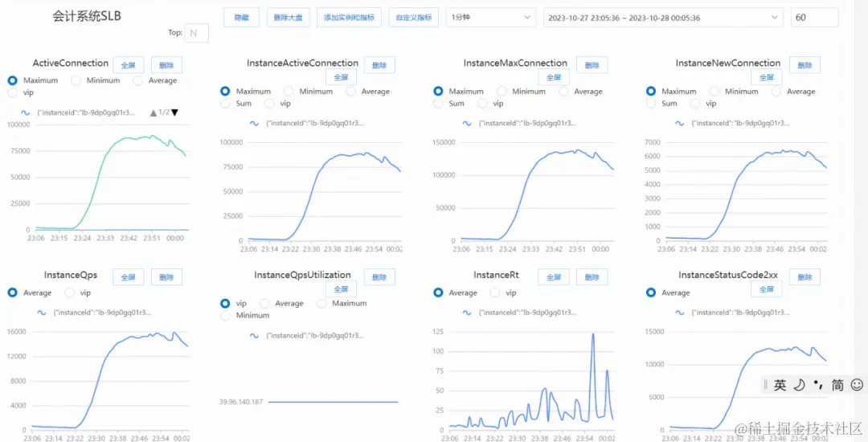The width and height of the screenshot is (868, 442).
Task: Click the 添加实例和指标 button
Action: point(350,17)
